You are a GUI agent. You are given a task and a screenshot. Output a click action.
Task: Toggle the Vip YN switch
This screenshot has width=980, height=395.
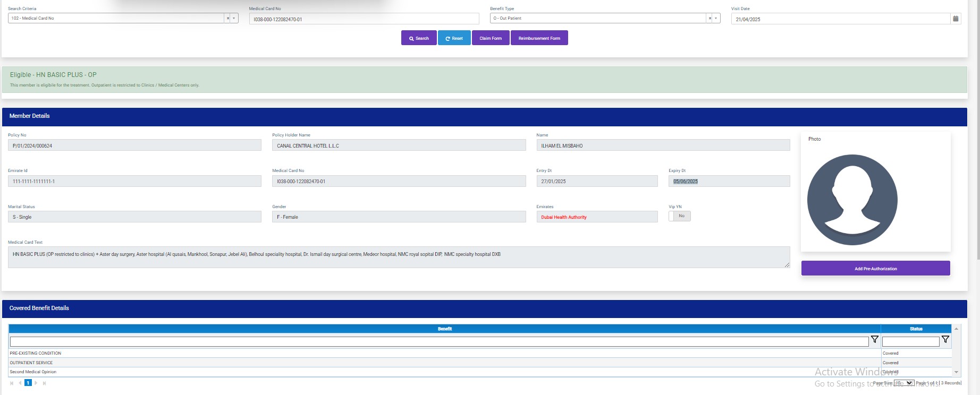tap(679, 216)
